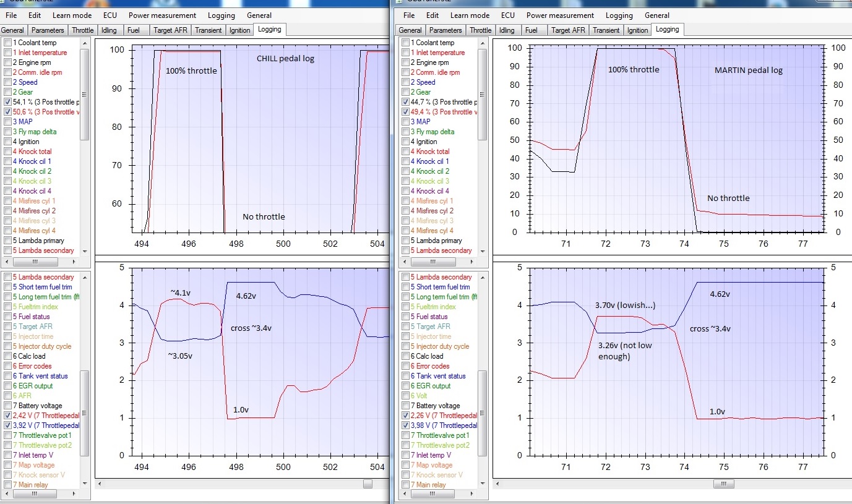Open General menu in MARTIN log window
Screen dimensions: 852x504
657,15
